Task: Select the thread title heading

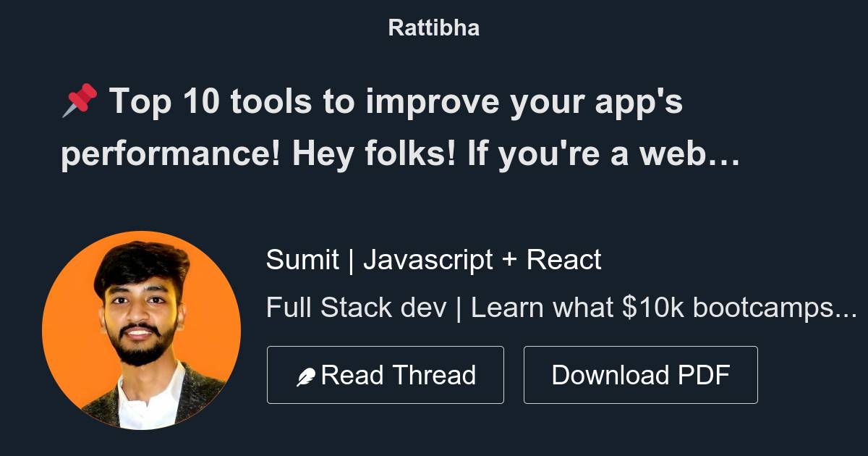Action: point(398,127)
